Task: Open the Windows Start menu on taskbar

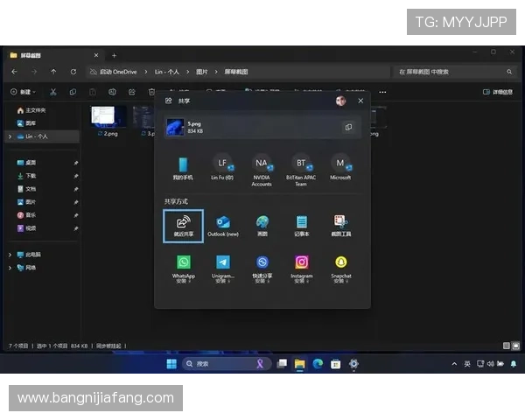Action: point(171,363)
